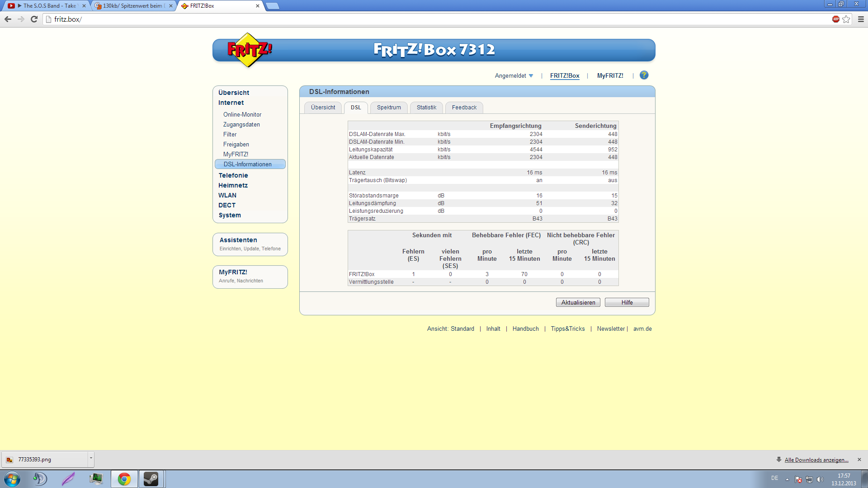Click the blue help question mark icon
Image resolution: width=868 pixels, height=488 pixels.
644,75
